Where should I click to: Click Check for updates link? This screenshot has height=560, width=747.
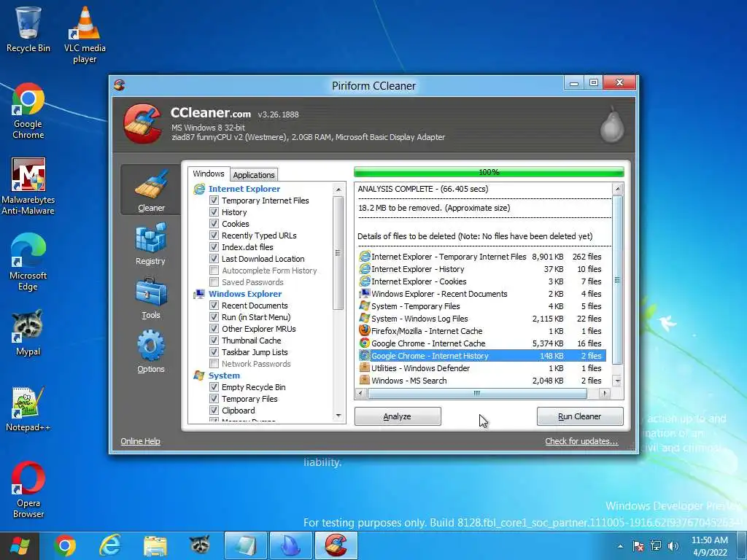pos(581,441)
